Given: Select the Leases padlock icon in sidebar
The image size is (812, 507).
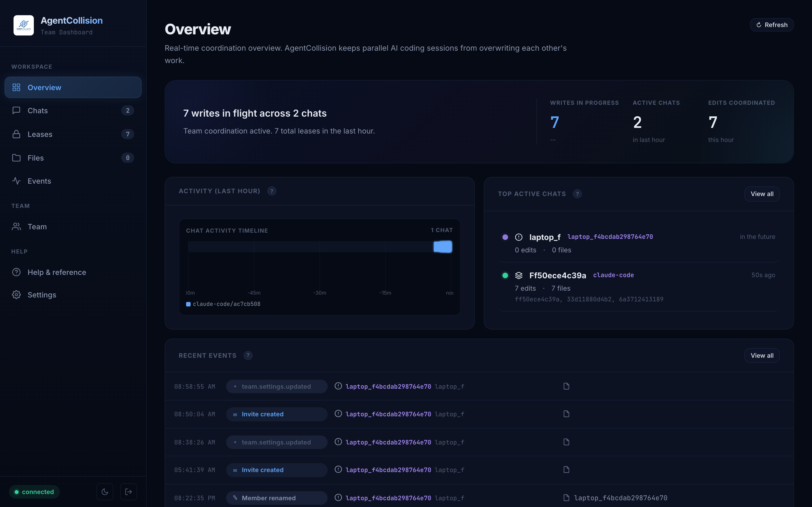Looking at the screenshot, I should coord(17,134).
